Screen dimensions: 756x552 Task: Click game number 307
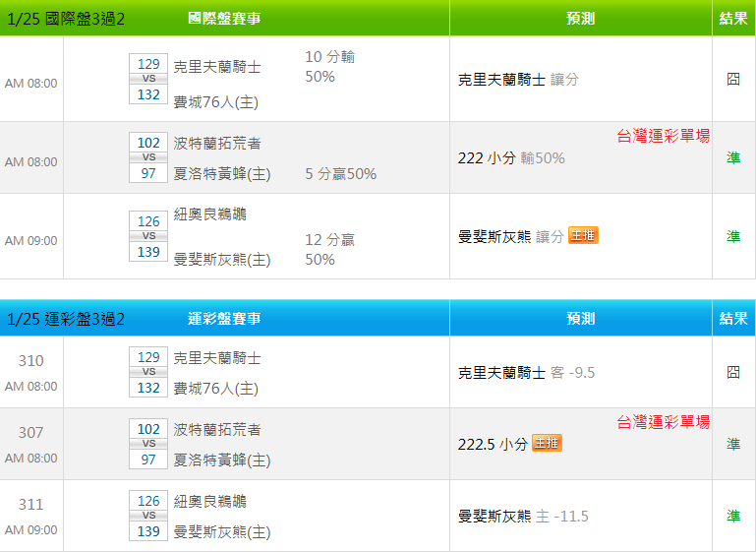(x=30, y=432)
